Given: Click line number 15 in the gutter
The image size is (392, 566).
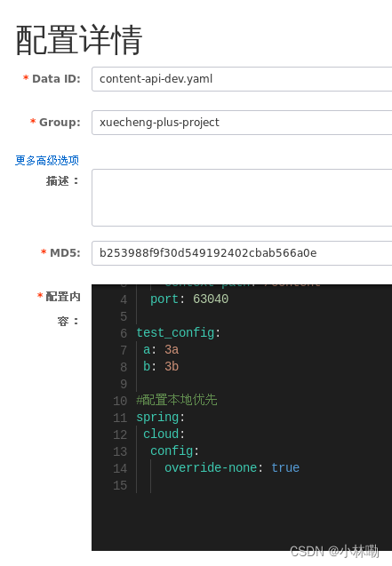Looking at the screenshot, I should point(120,485).
